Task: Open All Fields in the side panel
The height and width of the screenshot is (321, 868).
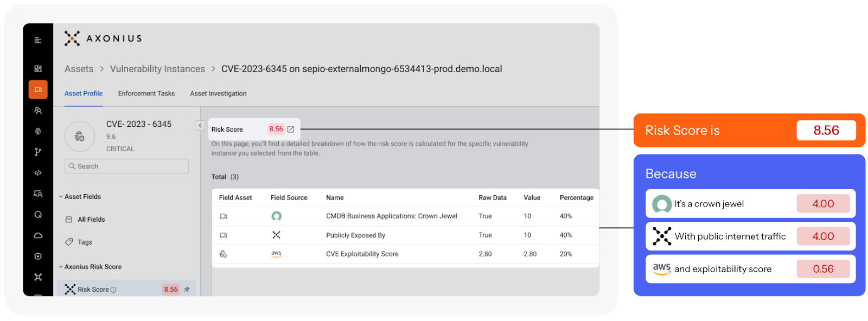Action: pyautogui.click(x=91, y=219)
